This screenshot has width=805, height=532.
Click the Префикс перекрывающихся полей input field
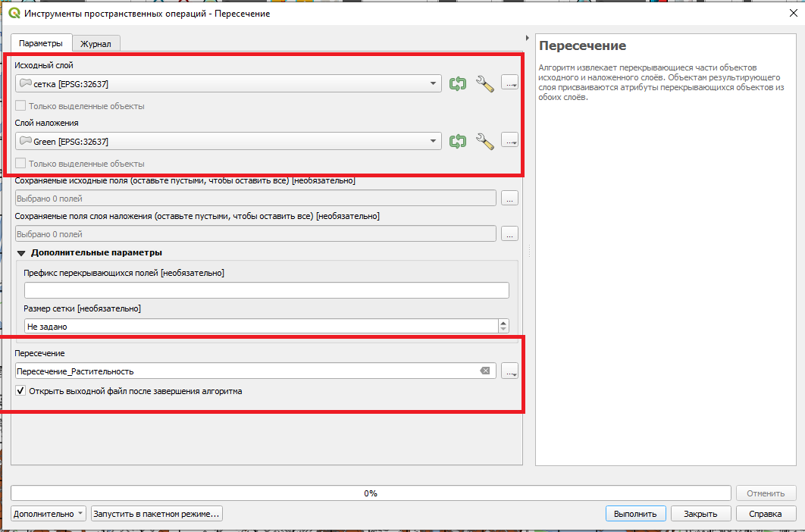point(266,290)
